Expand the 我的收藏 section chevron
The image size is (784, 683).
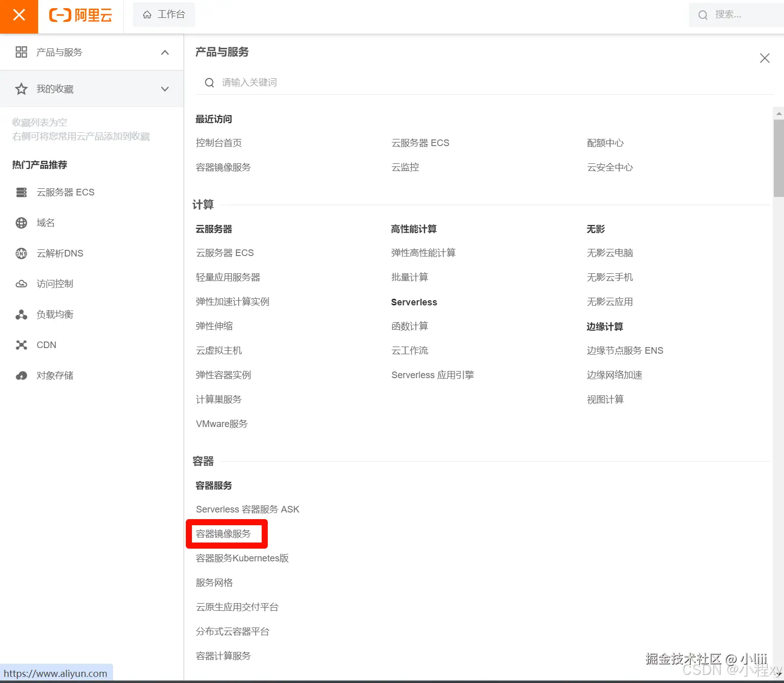[x=164, y=89]
